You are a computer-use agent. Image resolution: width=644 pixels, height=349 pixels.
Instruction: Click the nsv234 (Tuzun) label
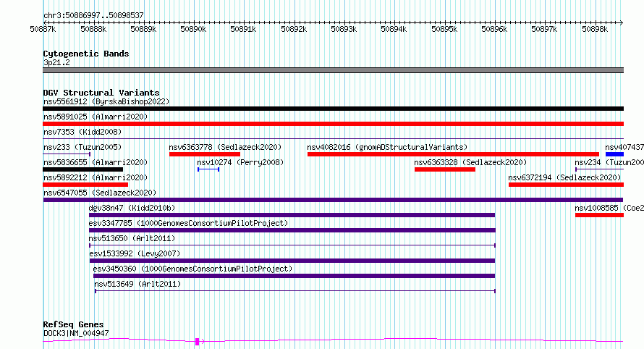[x=609, y=162]
